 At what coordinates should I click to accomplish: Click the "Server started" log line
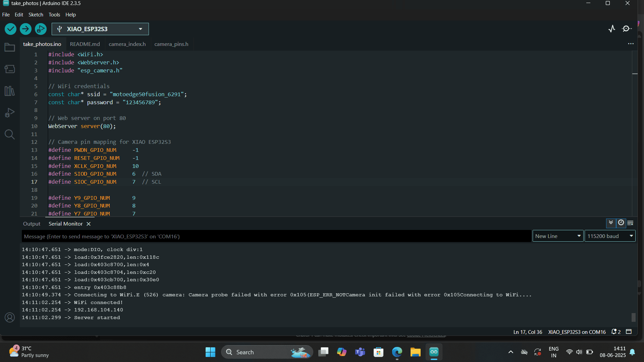coord(97,318)
